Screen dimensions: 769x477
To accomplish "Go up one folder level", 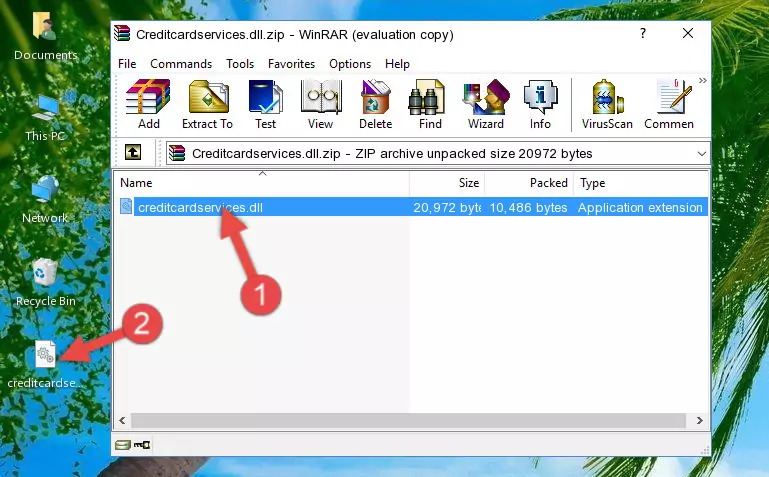I will [x=133, y=152].
